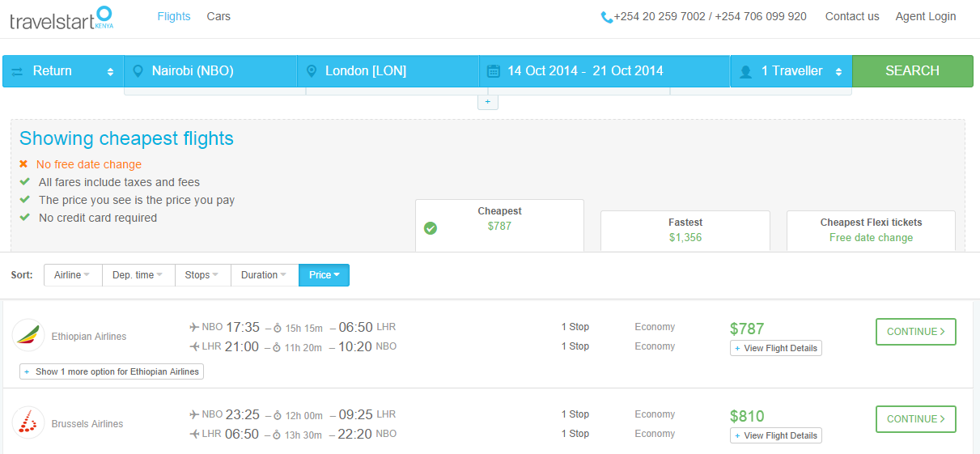Sort results by Stops
The height and width of the screenshot is (454, 980).
(202, 275)
